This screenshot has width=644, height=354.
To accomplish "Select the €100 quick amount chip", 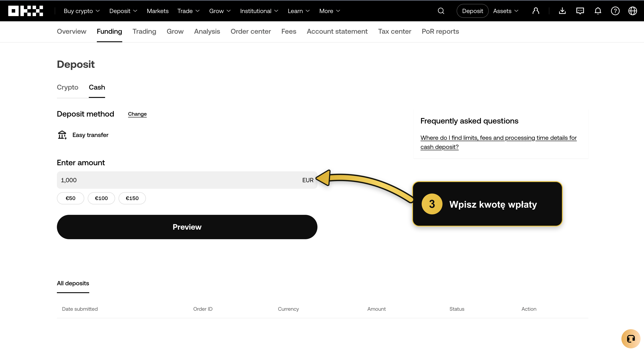I will pos(101,198).
